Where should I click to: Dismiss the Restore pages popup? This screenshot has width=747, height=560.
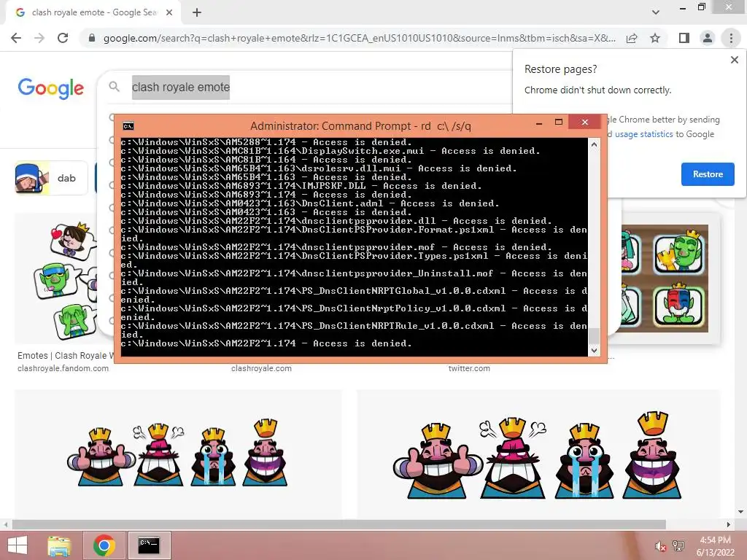(x=734, y=60)
